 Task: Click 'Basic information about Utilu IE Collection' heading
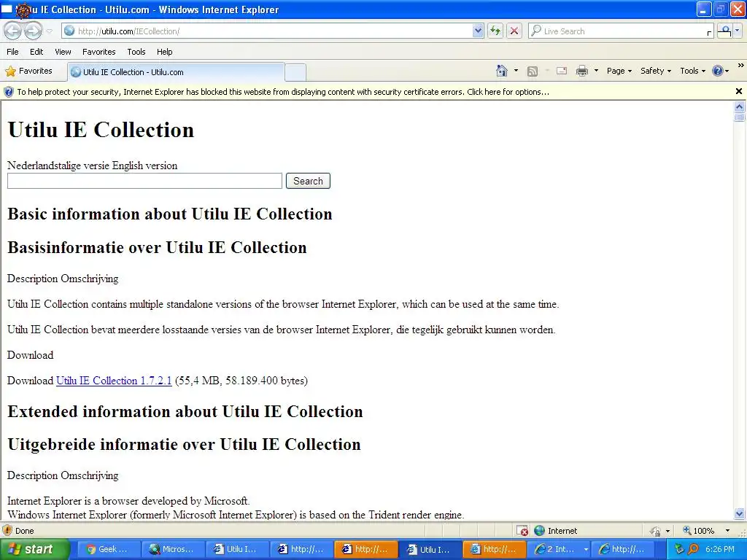(169, 214)
